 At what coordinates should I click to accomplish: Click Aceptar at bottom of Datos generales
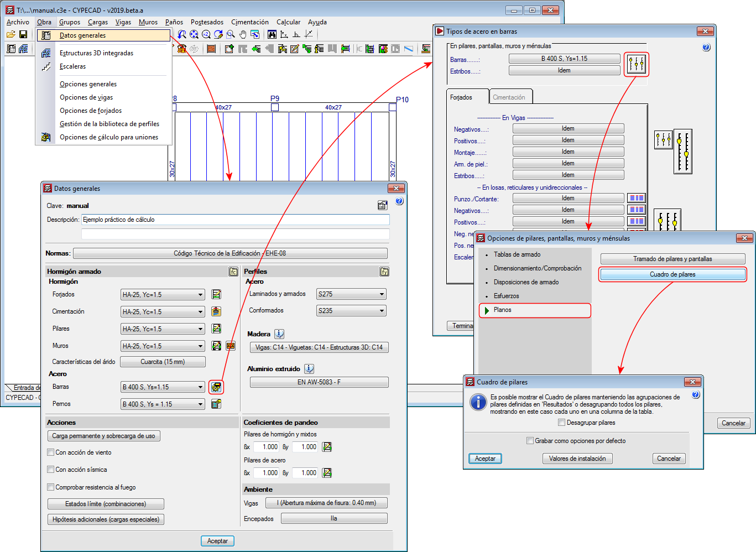217,541
